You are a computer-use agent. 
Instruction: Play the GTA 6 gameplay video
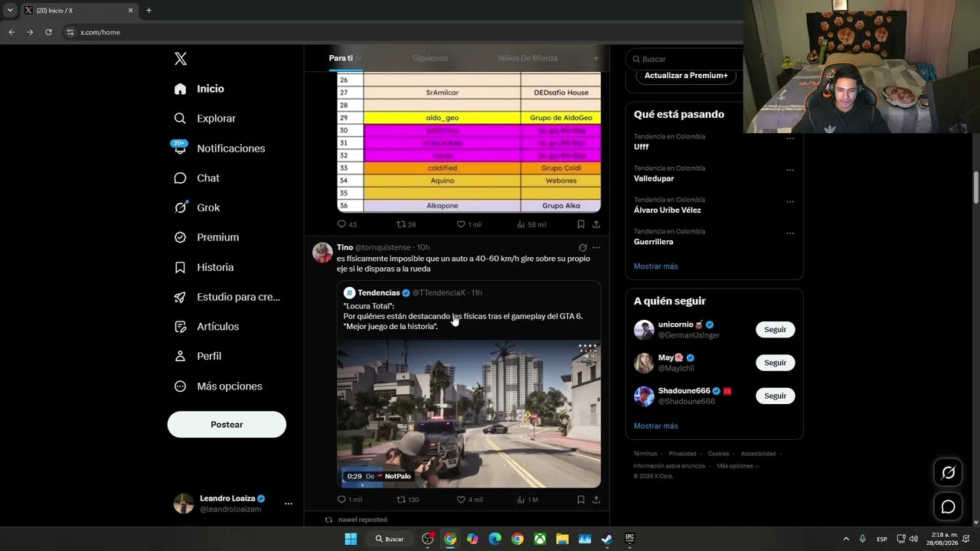(469, 414)
